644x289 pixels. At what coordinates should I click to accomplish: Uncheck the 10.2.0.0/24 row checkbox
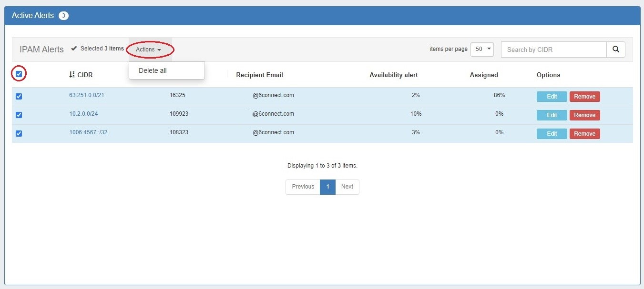coord(19,115)
